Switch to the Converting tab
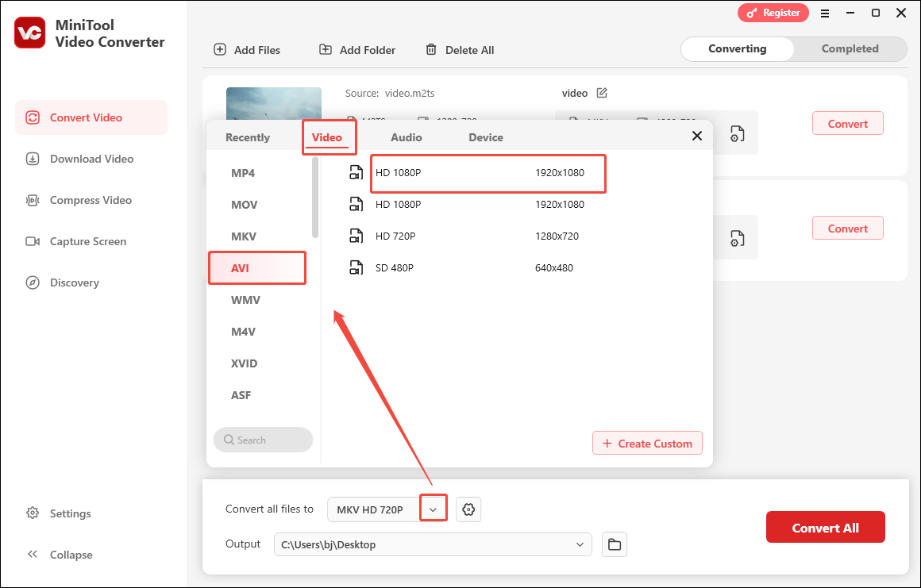921x588 pixels. pos(737,48)
